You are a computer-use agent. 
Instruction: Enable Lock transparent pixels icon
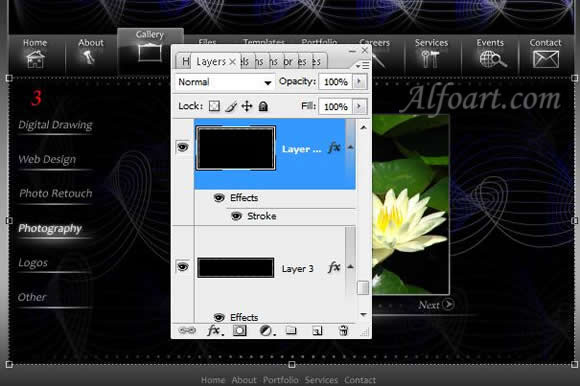(214, 106)
